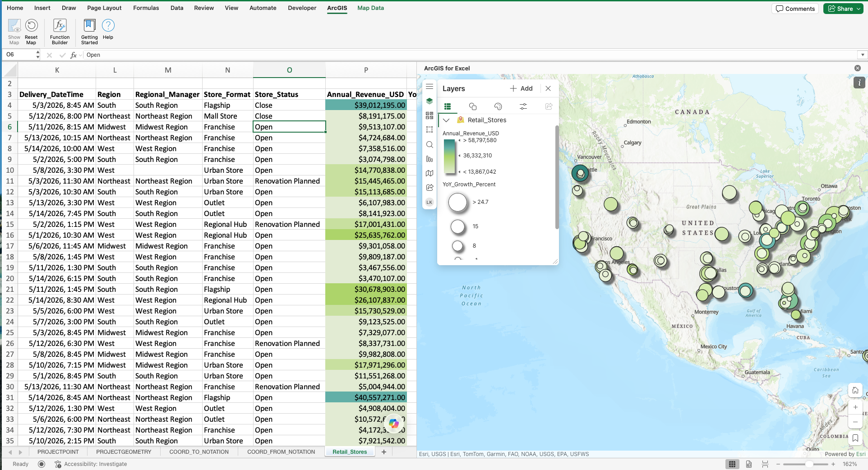The height and width of the screenshot is (470, 868).
Task: Open the layer list tab icon
Action: [x=448, y=106]
